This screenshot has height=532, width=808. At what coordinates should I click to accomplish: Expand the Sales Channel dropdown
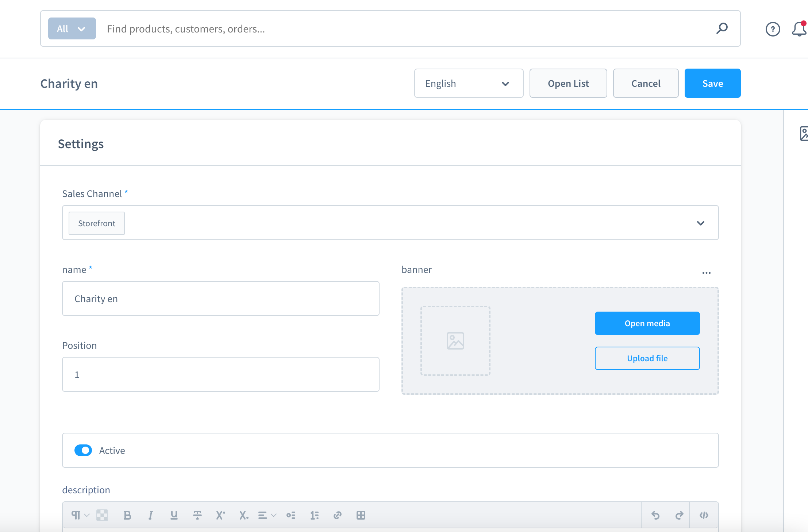pyautogui.click(x=701, y=223)
